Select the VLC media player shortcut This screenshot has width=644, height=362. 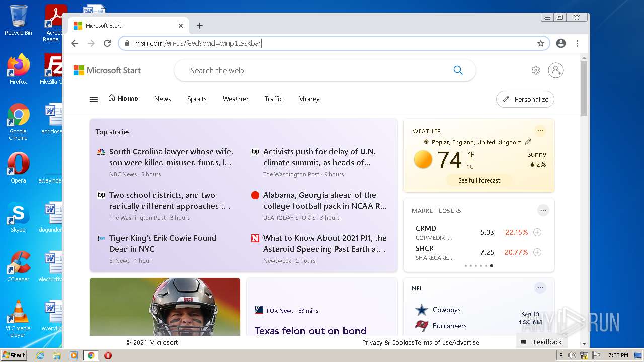click(x=18, y=319)
